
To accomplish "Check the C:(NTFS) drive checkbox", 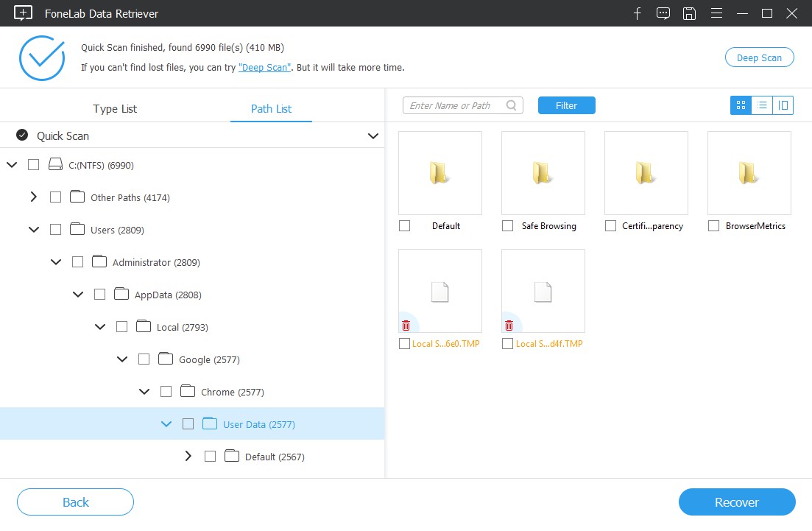I will click(34, 165).
